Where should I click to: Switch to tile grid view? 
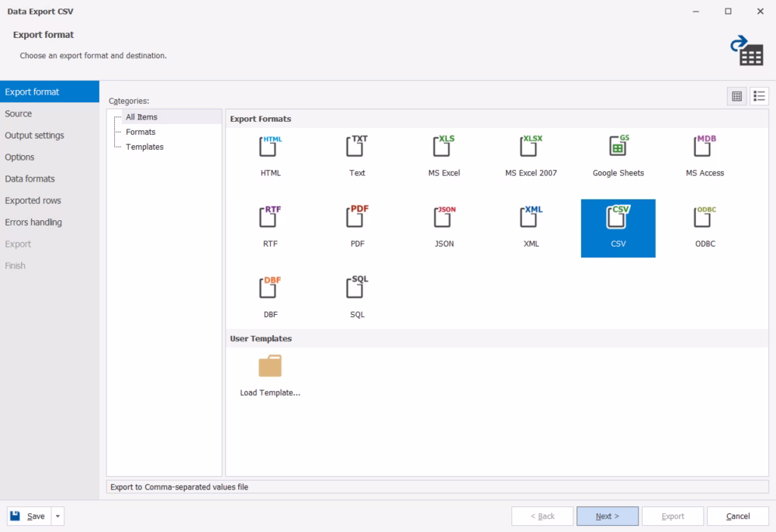pyautogui.click(x=737, y=96)
